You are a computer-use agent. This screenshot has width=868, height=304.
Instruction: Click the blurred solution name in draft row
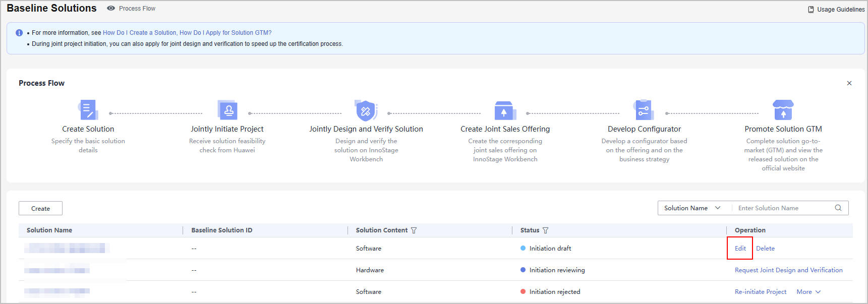click(67, 248)
